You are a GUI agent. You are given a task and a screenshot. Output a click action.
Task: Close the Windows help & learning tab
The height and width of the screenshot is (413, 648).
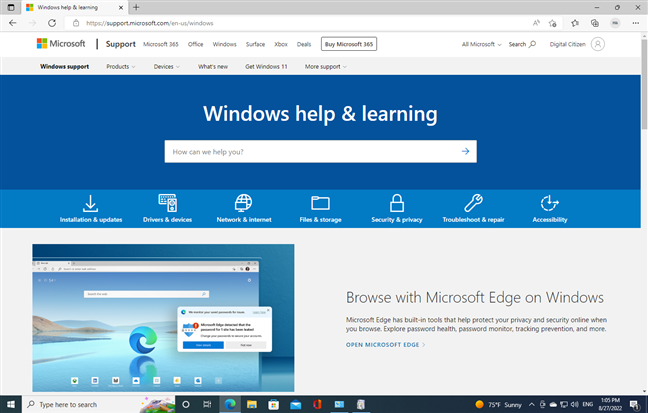click(121, 7)
